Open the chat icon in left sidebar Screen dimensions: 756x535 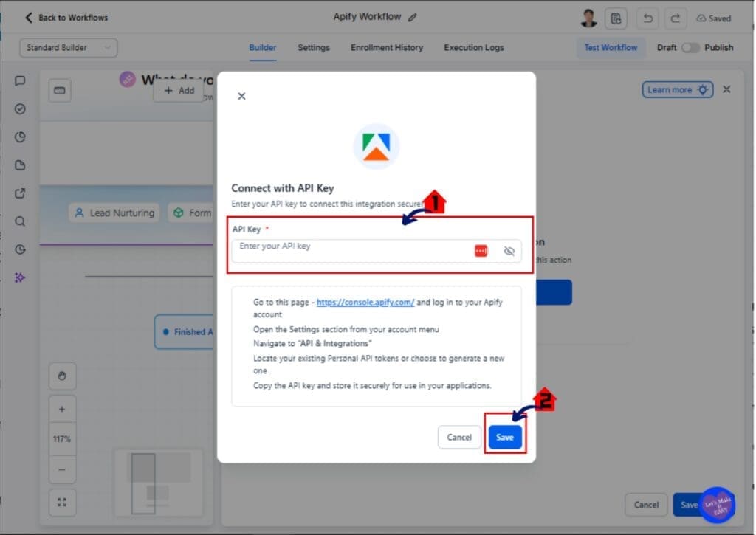coord(20,80)
